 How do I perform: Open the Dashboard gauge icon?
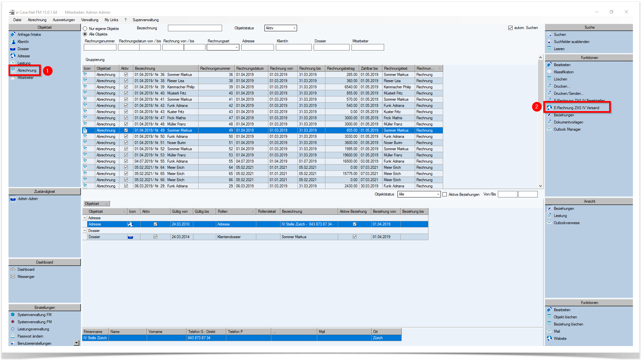pos(13,269)
